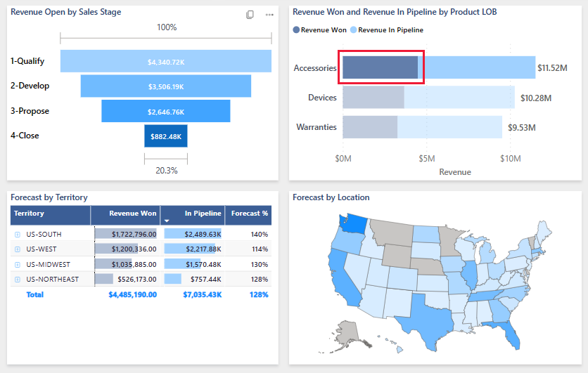Select the Revenue Won legend marker
Viewport: 588px width, 373px height.
296,30
